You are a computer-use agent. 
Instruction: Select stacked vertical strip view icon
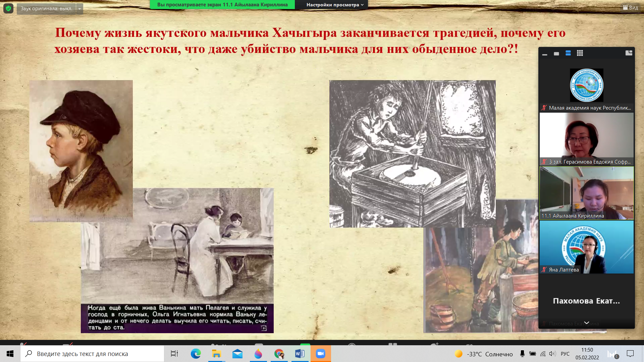568,53
